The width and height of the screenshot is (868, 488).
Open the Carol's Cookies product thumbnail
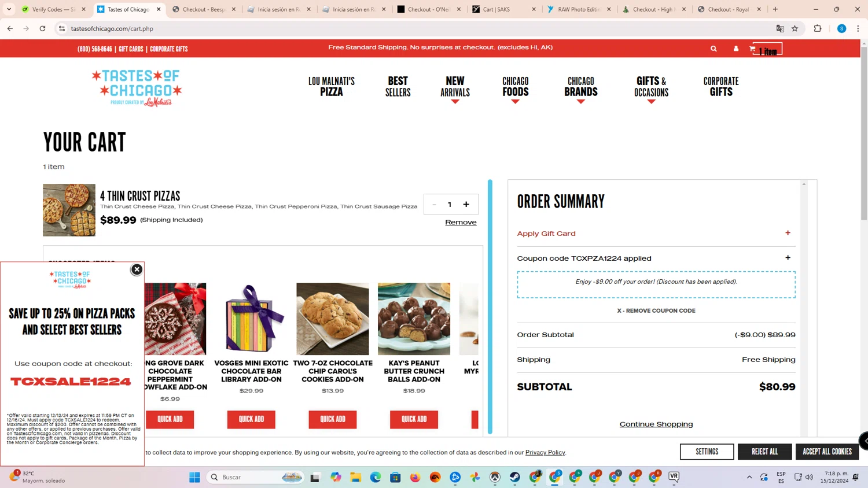tap(333, 319)
